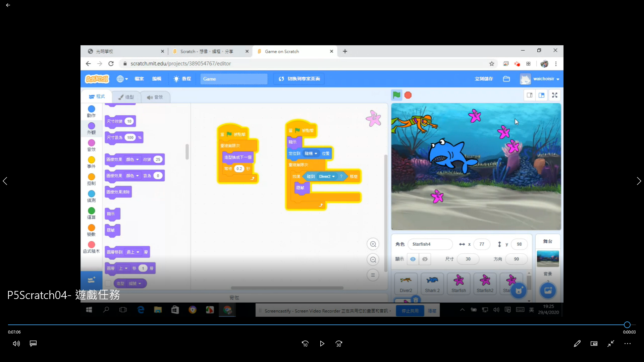Click the green flag to run project
This screenshot has height=362, width=644.
pos(396,95)
